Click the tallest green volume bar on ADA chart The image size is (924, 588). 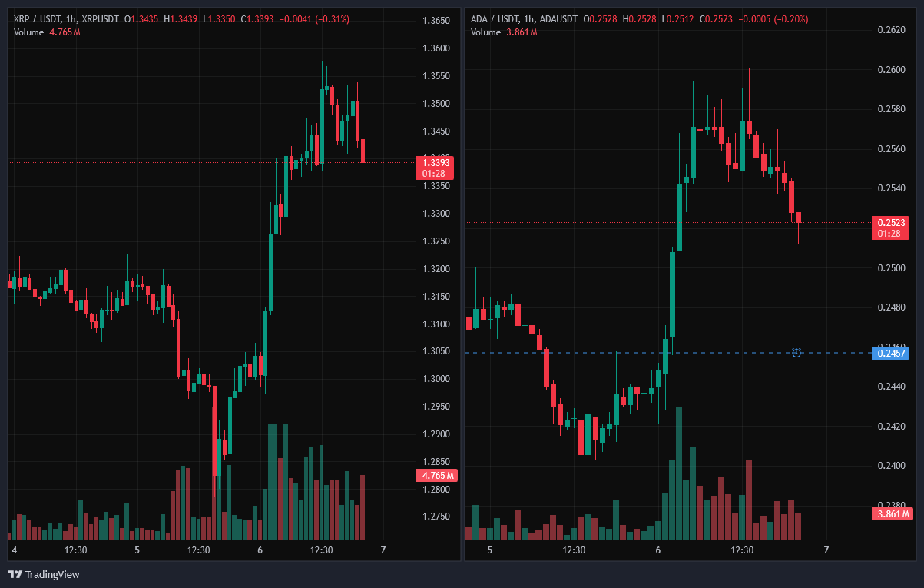point(679,473)
